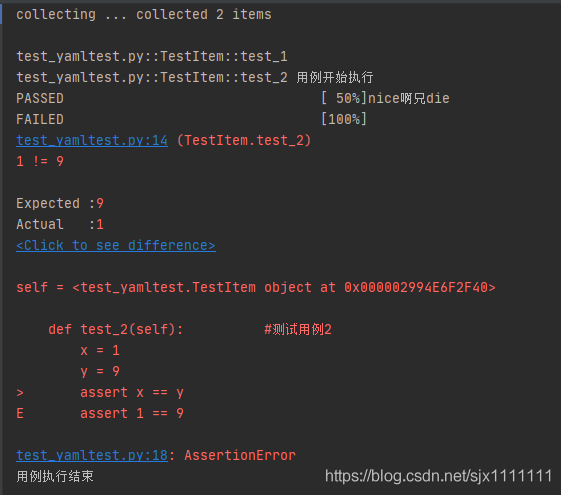Click the PASSED status text
The width and height of the screenshot is (561, 495).
point(40,98)
